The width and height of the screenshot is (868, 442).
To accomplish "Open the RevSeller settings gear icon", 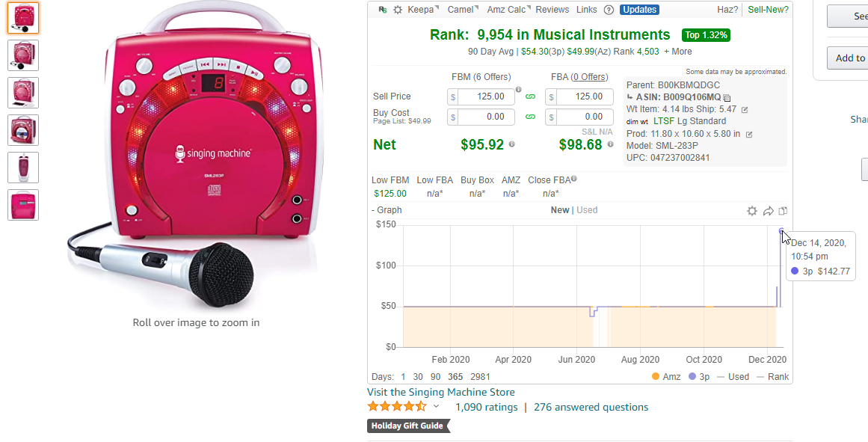I will (398, 10).
